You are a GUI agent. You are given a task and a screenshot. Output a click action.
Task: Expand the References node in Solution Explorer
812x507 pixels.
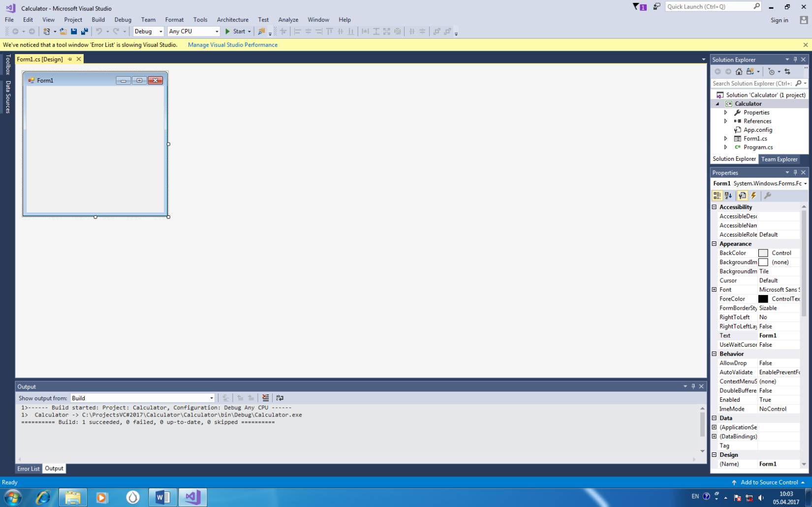[x=725, y=121]
